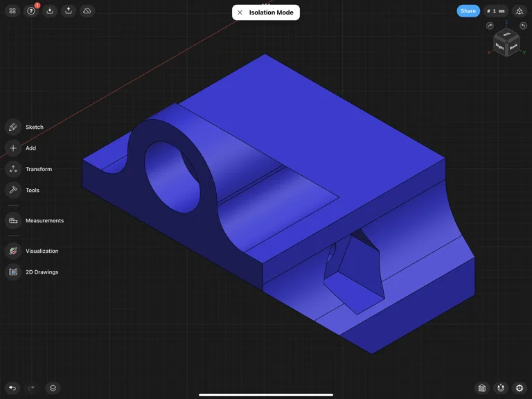Click the blue Share button

click(468, 11)
